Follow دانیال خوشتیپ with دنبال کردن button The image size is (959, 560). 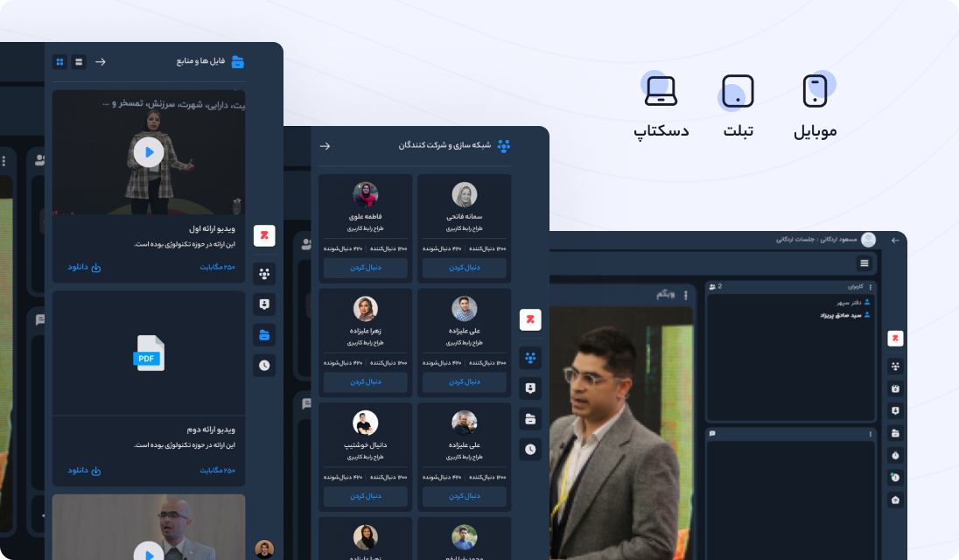coord(366,496)
